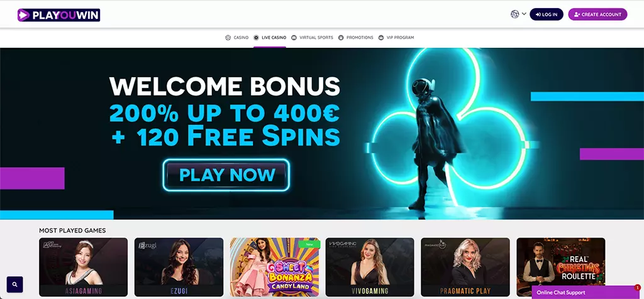
Task: Open the AsiaGaming game thumbnail
Action: point(84,267)
